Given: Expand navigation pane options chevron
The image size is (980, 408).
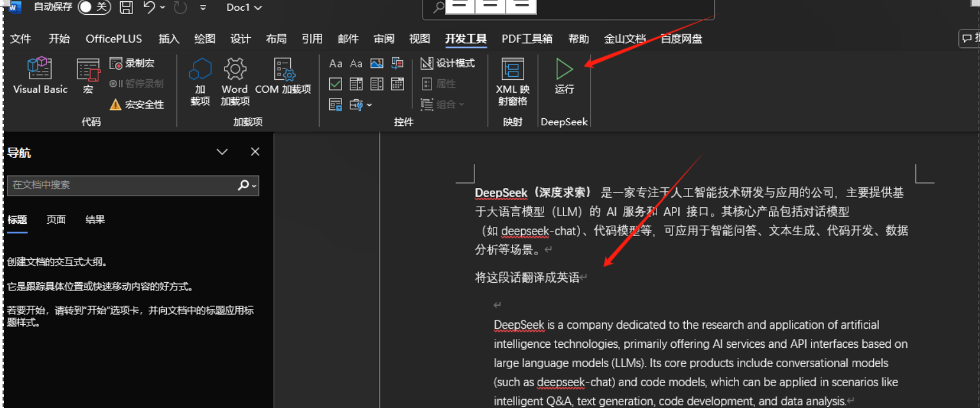Looking at the screenshot, I should click(x=222, y=152).
